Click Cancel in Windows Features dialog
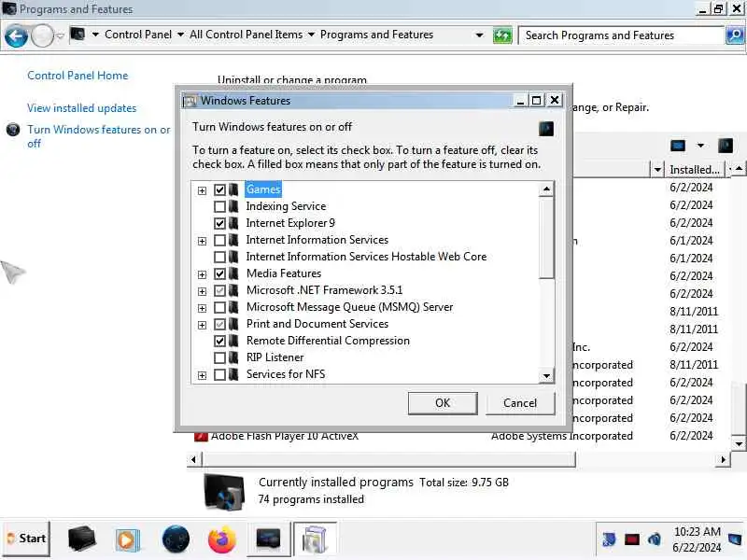 tap(520, 403)
